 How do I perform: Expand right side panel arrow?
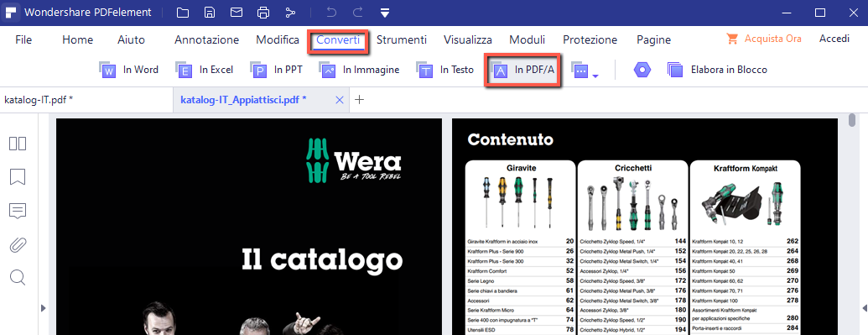point(864,308)
